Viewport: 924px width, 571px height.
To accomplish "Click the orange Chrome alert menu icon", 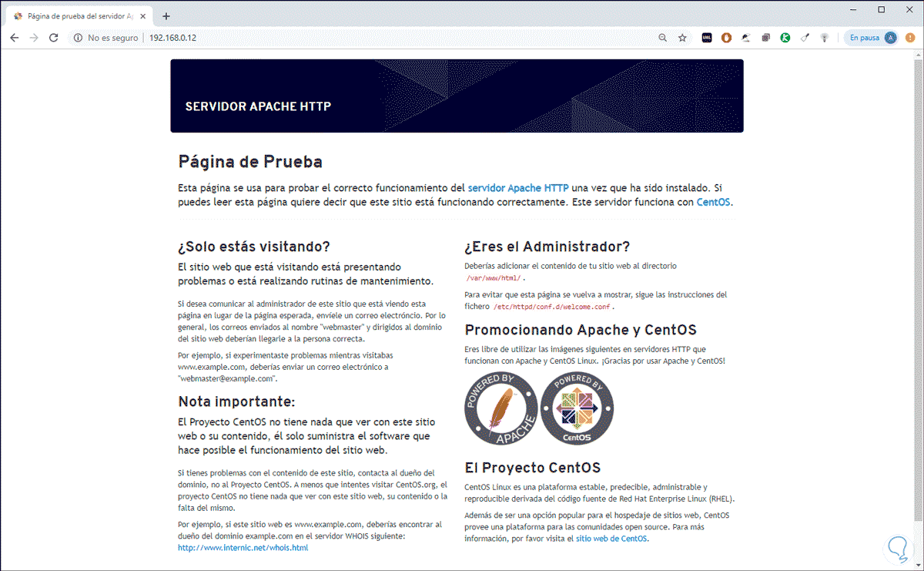I will (x=910, y=38).
